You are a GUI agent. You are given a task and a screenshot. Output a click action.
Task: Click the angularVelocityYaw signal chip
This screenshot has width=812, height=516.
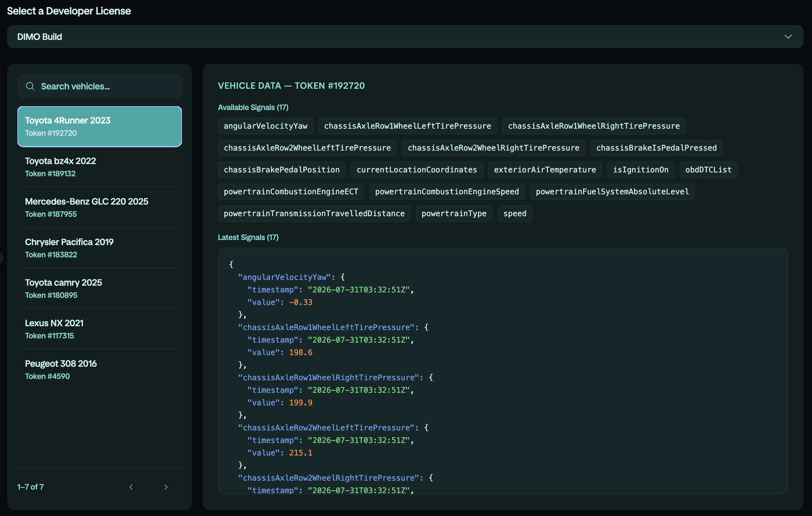pyautogui.click(x=266, y=126)
